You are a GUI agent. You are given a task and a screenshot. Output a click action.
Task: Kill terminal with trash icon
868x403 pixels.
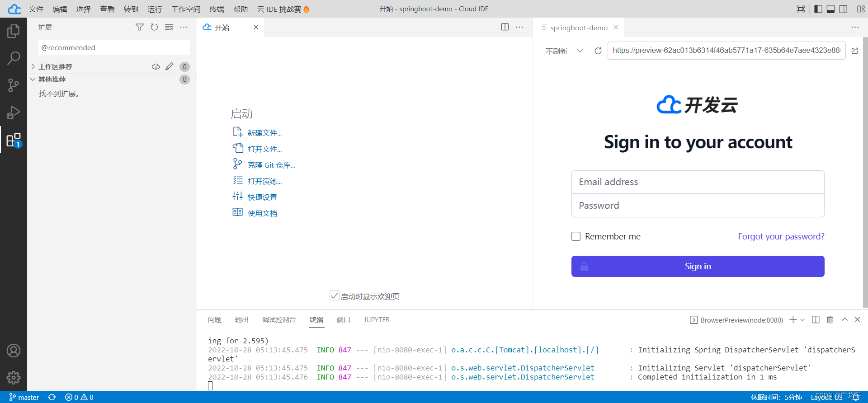point(830,320)
